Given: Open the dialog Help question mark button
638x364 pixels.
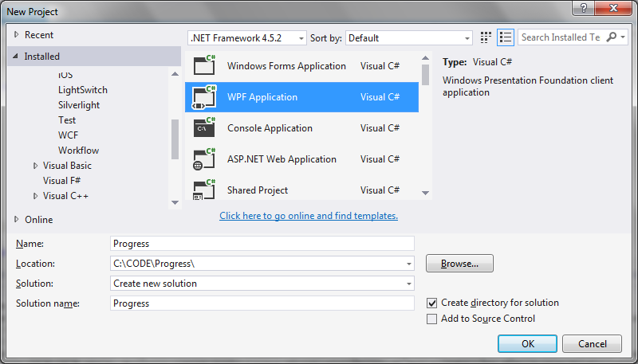Looking at the screenshot, I should [x=583, y=8].
